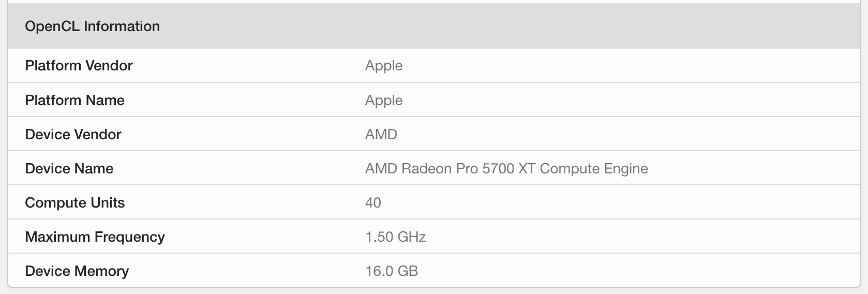Click the OpenCL Information table header
This screenshot has width=868, height=294.
point(434,26)
